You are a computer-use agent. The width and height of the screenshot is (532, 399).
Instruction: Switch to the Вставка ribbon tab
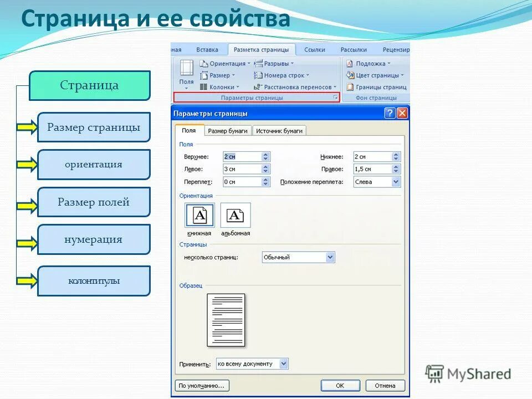click(207, 49)
